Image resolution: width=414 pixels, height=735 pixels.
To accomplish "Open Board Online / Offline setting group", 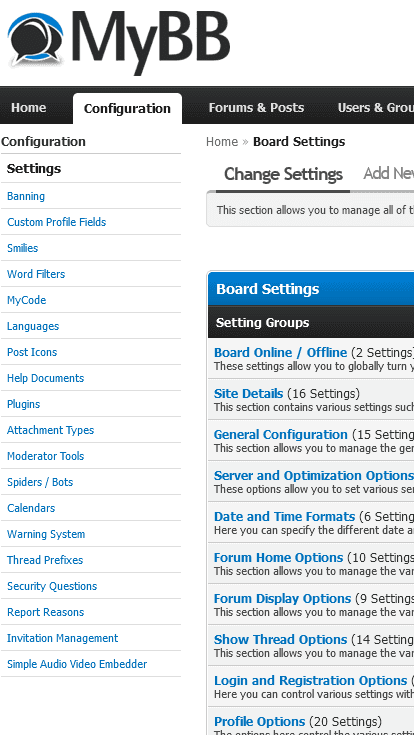I will [x=280, y=352].
